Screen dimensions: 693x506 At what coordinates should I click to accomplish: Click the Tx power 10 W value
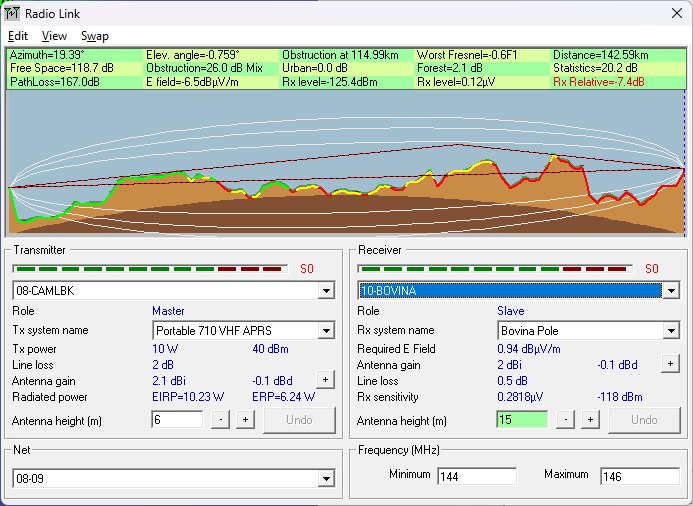[x=165, y=349]
